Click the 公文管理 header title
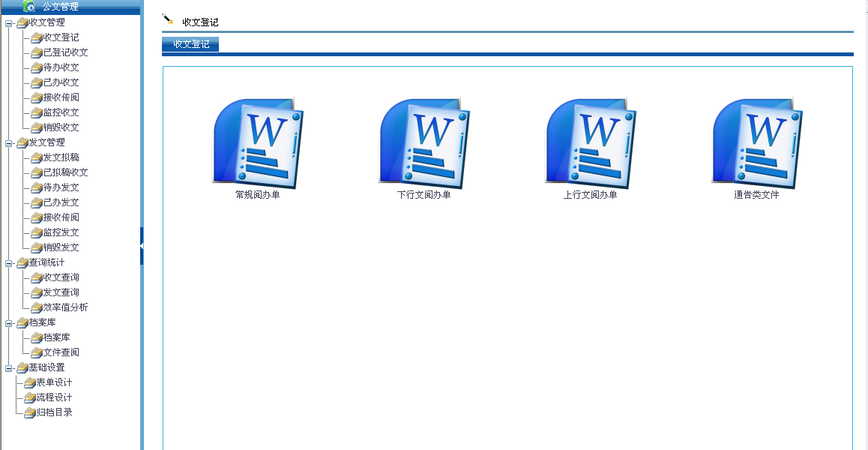Screen dimensions: 868x450 60,7
